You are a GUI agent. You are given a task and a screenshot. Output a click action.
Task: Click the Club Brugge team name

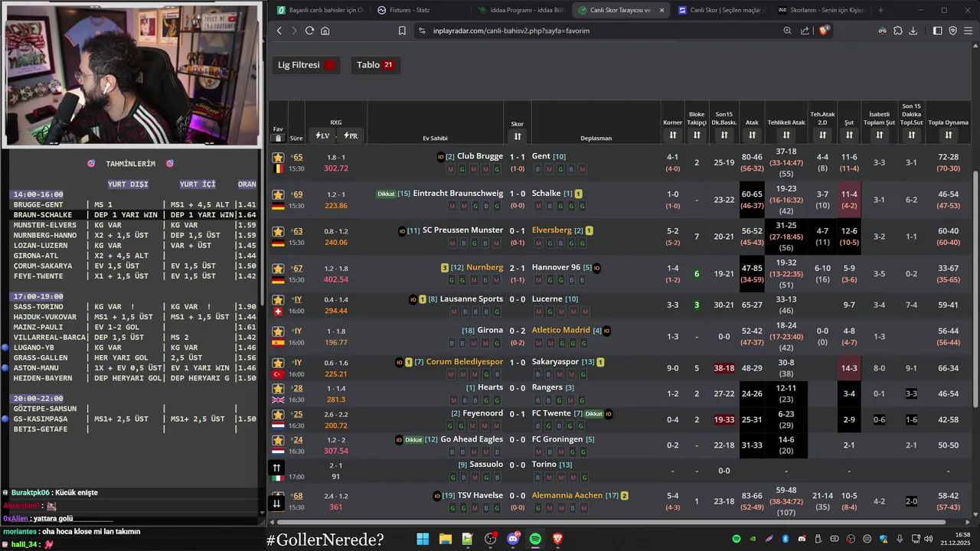480,156
